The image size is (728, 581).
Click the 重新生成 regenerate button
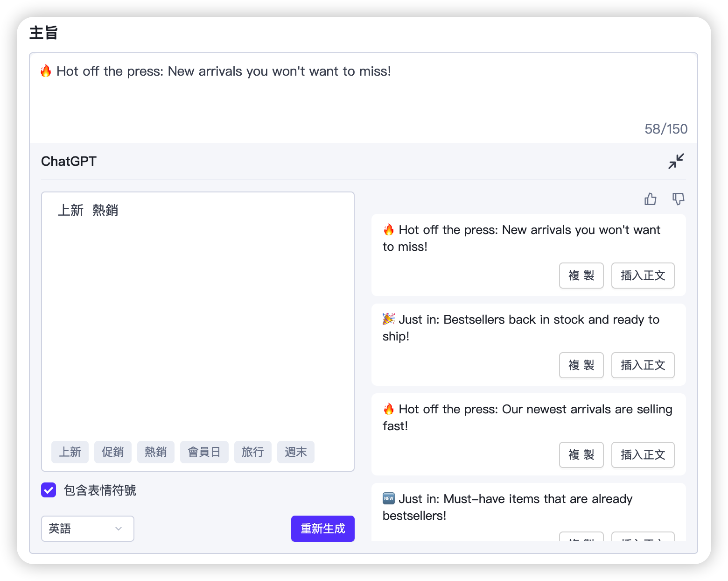[x=322, y=529]
